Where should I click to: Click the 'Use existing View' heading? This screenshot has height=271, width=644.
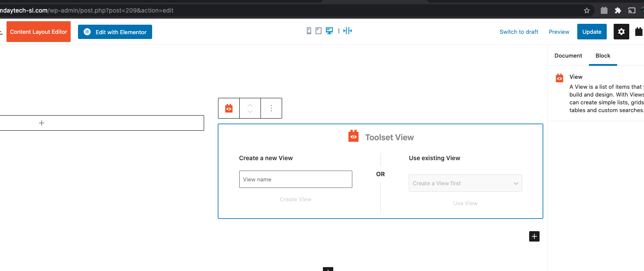[x=435, y=158]
